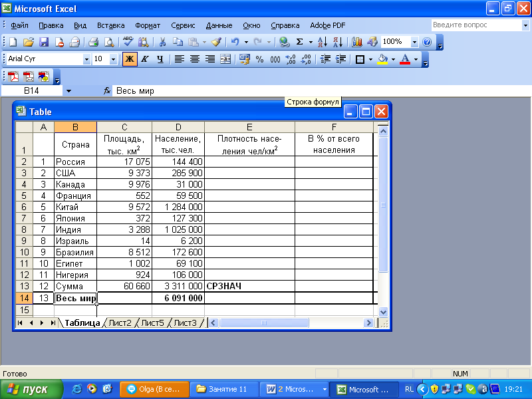This screenshot has width=532, height=399.
Task: Click the пуск Start button
Action: pos(31,389)
